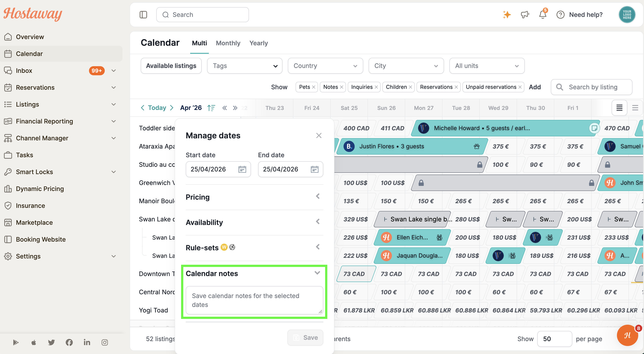Go to next day arrow after Today

coord(172,108)
